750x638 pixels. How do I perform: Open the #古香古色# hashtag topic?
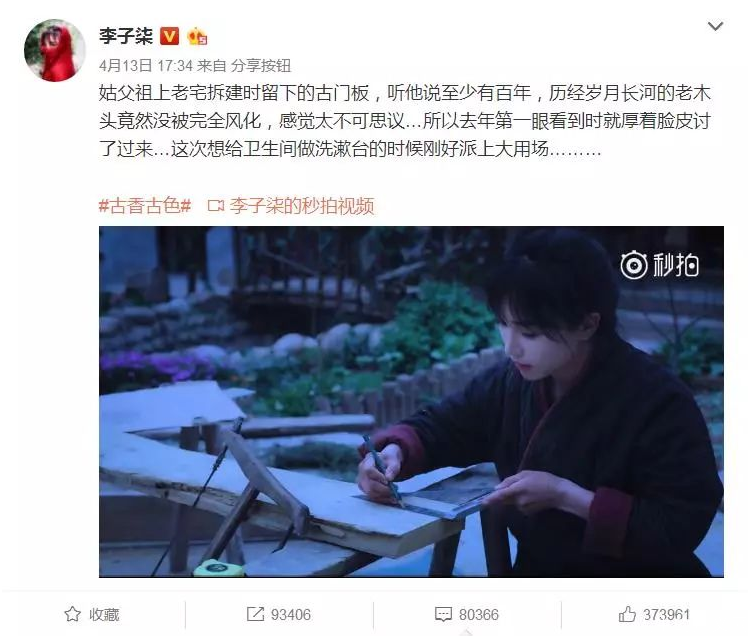[145, 206]
